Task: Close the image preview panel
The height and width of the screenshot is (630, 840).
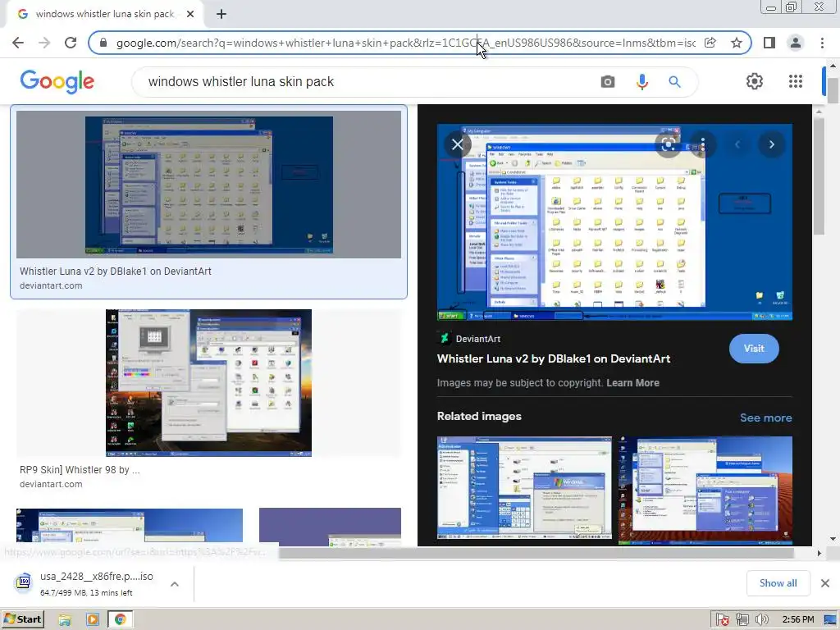Action: (x=458, y=144)
